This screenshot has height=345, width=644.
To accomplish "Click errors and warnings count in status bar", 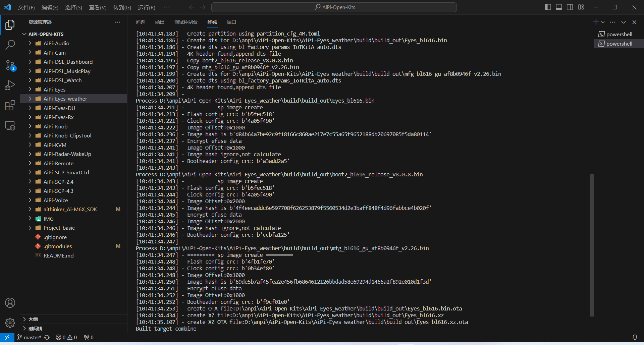I will (66, 337).
